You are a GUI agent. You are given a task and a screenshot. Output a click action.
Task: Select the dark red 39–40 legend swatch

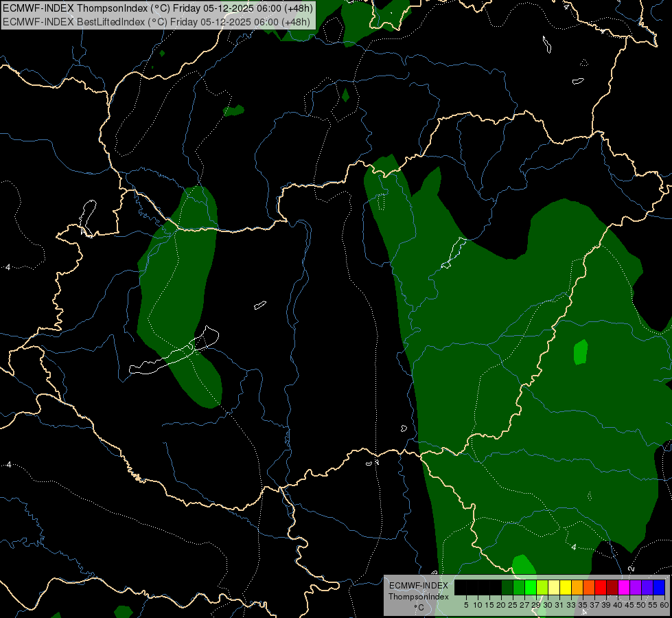pos(612,587)
